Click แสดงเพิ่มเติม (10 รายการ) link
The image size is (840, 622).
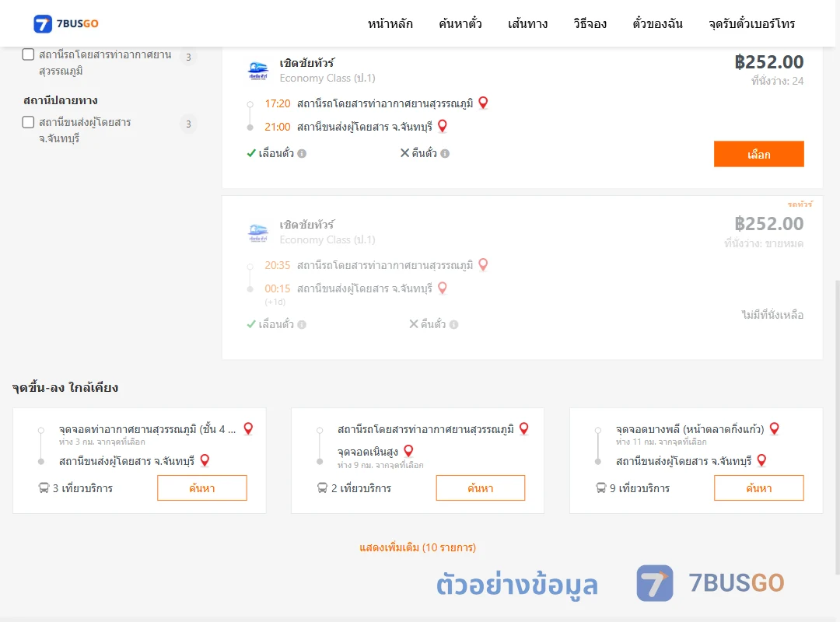[x=418, y=547]
